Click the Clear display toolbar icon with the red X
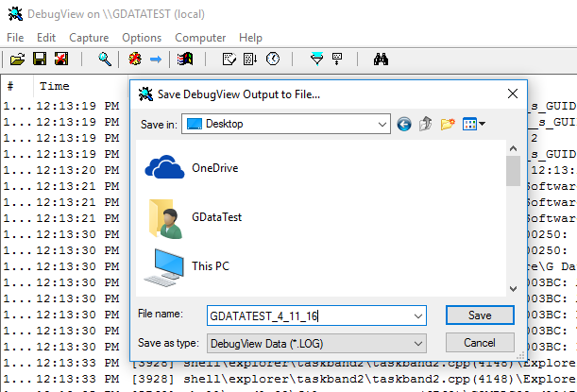 click(61, 59)
